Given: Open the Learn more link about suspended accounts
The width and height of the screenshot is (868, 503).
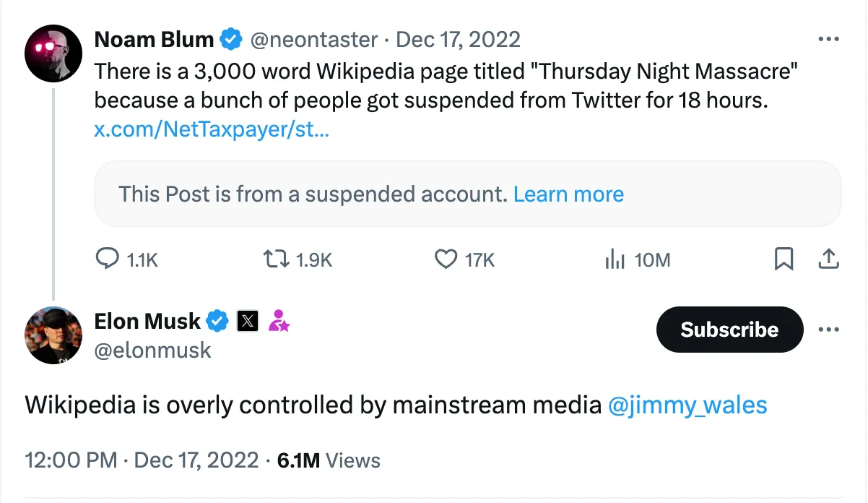Looking at the screenshot, I should (x=568, y=194).
